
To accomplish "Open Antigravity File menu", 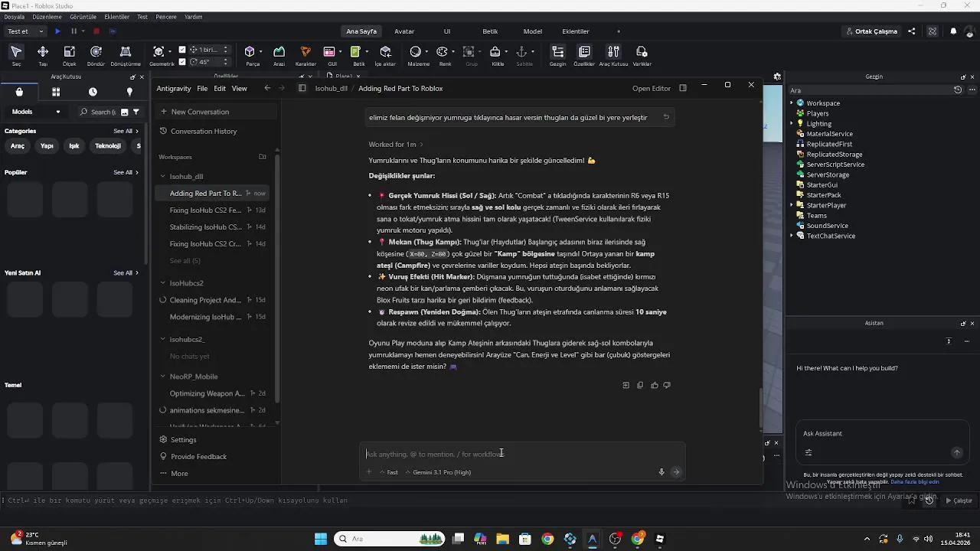I will click(202, 89).
